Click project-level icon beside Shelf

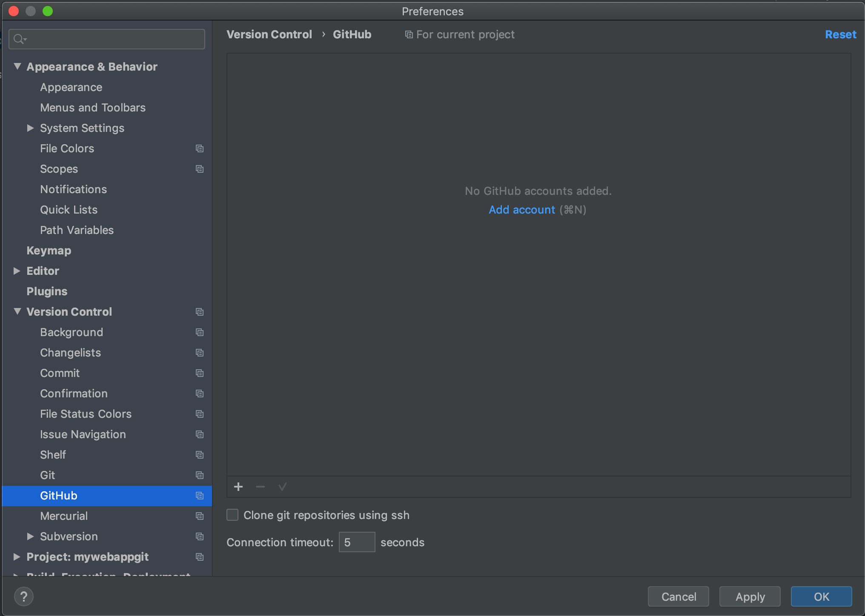(x=199, y=455)
